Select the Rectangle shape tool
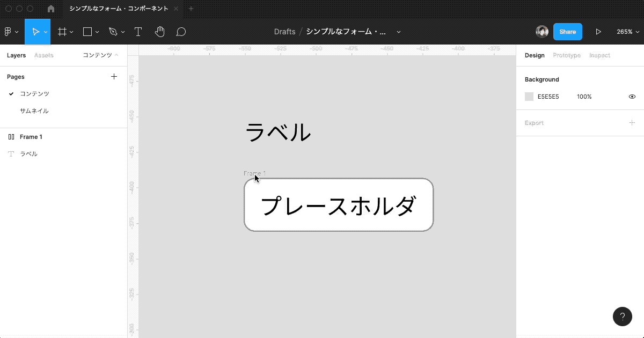 [x=87, y=32]
